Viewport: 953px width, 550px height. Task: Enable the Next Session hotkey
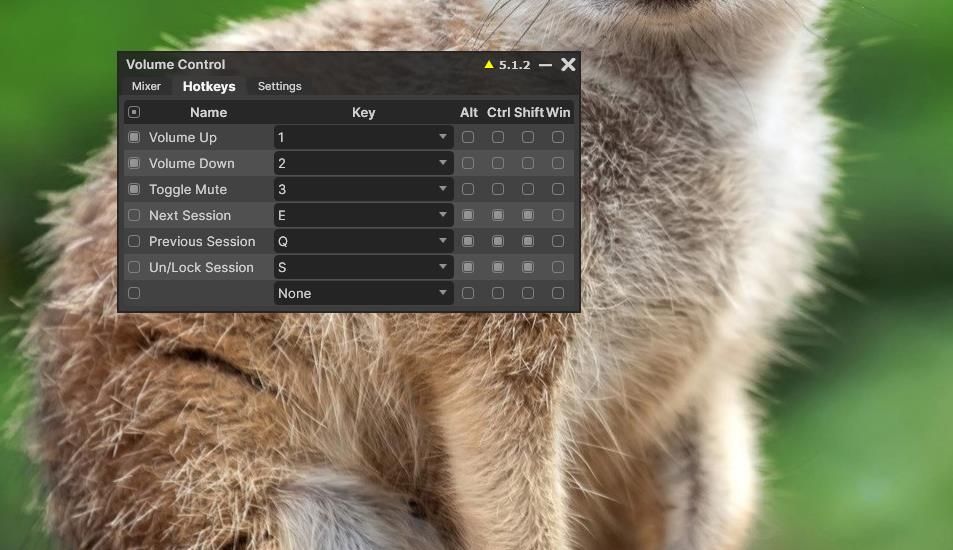(x=134, y=215)
